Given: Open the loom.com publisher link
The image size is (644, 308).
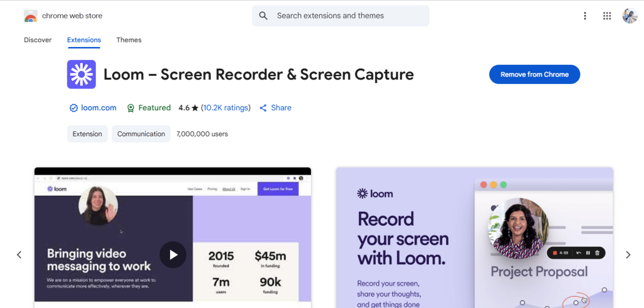Looking at the screenshot, I should point(99,108).
